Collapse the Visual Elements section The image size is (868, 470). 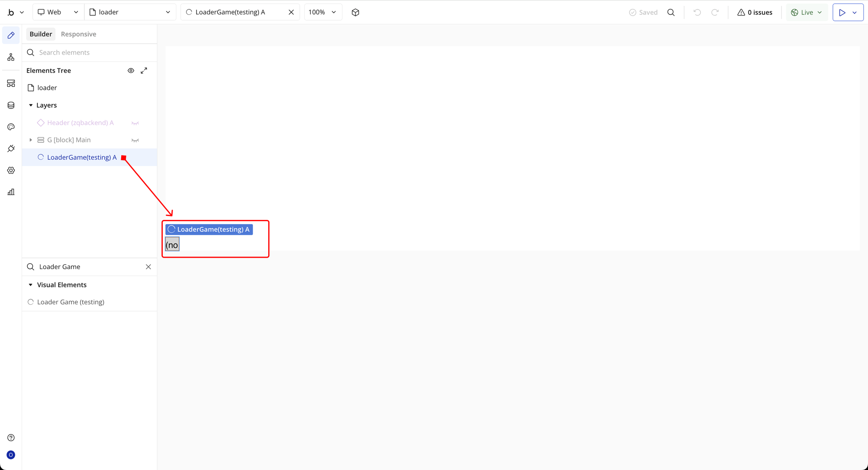(31, 285)
